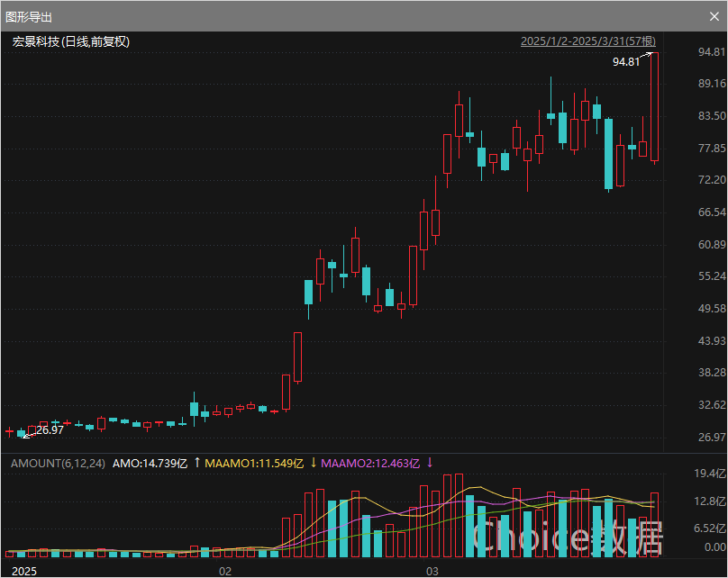The height and width of the screenshot is (578, 728).
Task: Click the 26.97 low price label
Action: tap(50, 430)
